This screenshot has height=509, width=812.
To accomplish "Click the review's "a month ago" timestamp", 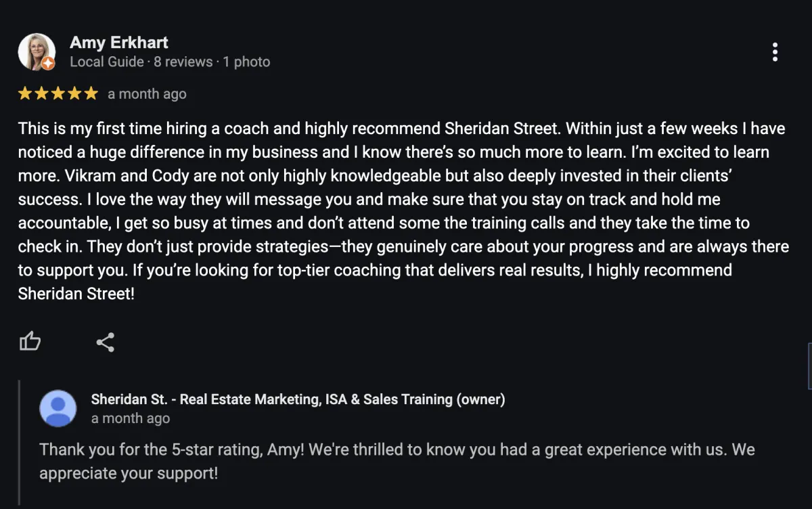I will pyautogui.click(x=147, y=94).
